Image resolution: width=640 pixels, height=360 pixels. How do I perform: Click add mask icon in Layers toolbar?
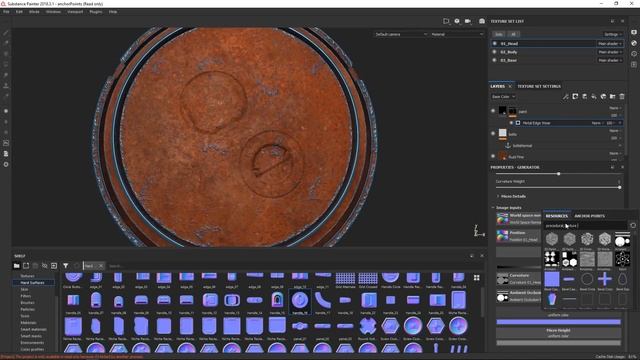pos(575,97)
